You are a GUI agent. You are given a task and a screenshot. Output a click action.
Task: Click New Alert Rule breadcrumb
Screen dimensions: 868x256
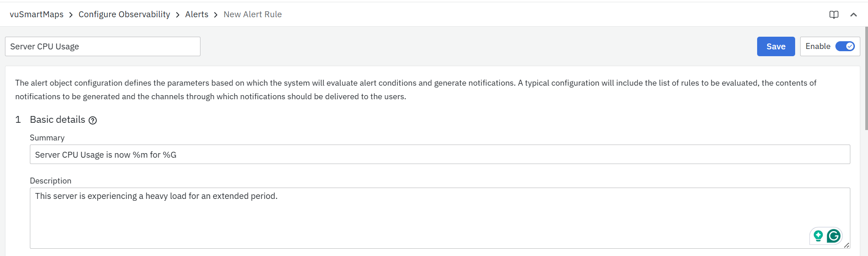coord(253,14)
